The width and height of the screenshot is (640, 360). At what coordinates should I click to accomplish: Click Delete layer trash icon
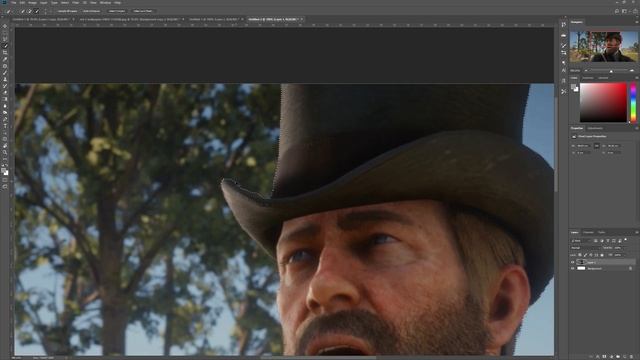[631, 357]
